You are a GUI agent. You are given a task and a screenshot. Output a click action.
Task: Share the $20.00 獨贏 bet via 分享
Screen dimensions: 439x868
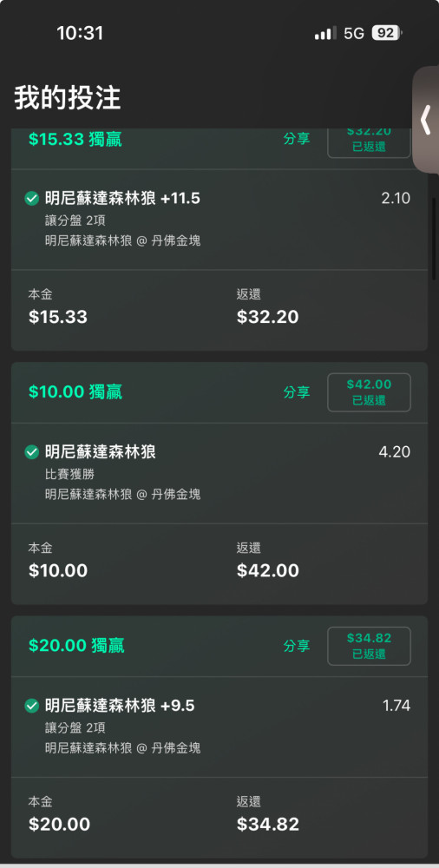pos(297,646)
